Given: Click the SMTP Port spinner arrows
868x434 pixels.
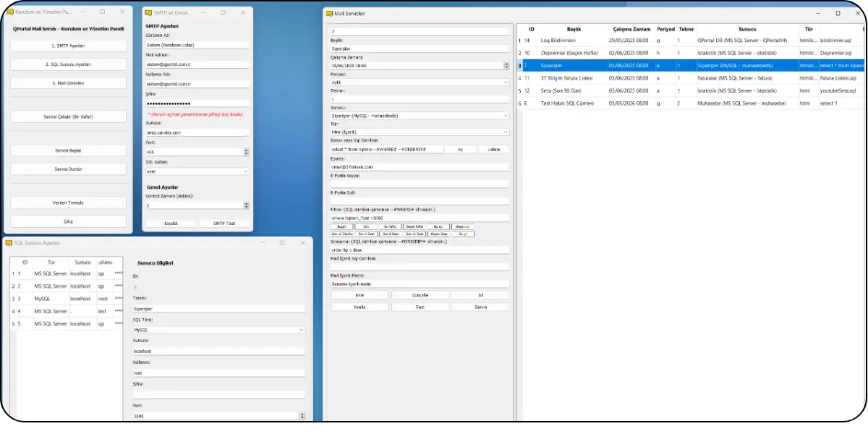Looking at the screenshot, I should [x=246, y=152].
